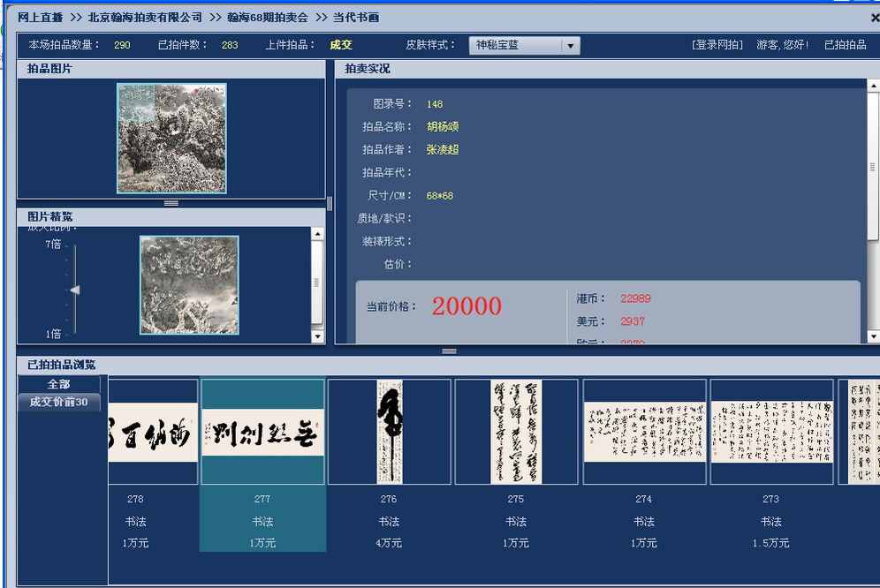Screen dimensions: 880x588
Task: Click the vertical splitter grip beside 拍卖实况
Action: (x=330, y=204)
